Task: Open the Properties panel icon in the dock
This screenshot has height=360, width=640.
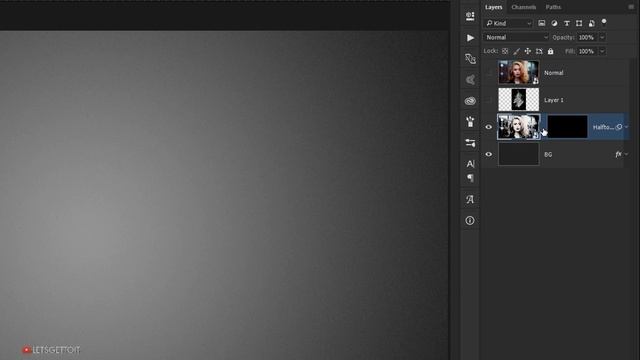Action: [x=470, y=16]
